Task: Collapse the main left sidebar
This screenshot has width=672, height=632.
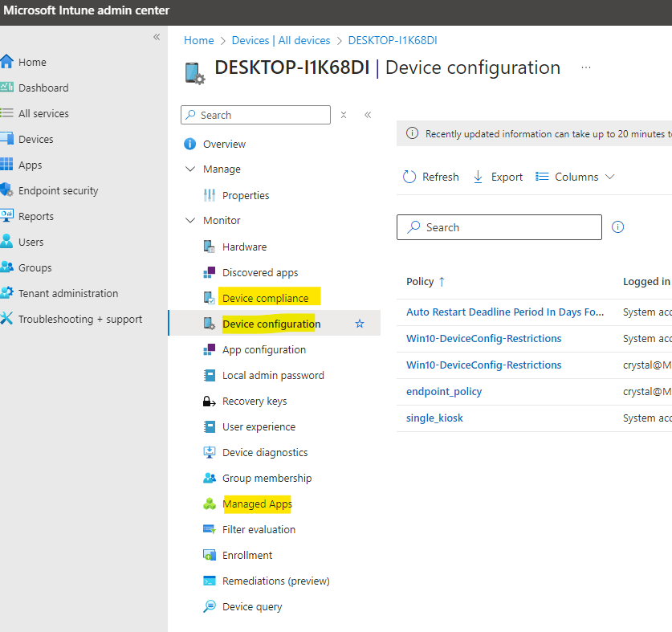Action: coord(157,37)
